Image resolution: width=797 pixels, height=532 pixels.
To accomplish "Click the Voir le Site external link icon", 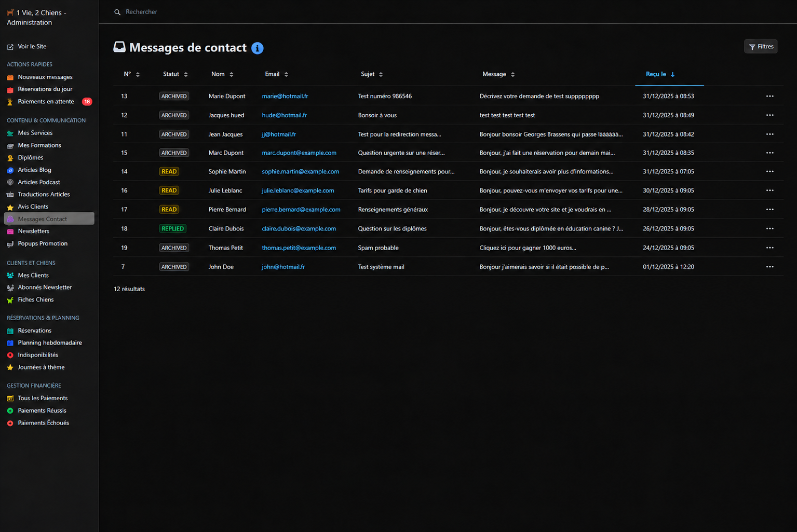I will (x=10, y=47).
